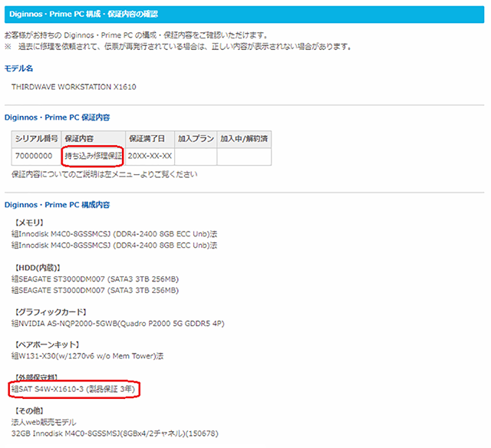Viewport: 491px width, 448px height.
Task: Click the first Innodisk M4C0-8GSSMCSJ memory line
Action: (114, 234)
